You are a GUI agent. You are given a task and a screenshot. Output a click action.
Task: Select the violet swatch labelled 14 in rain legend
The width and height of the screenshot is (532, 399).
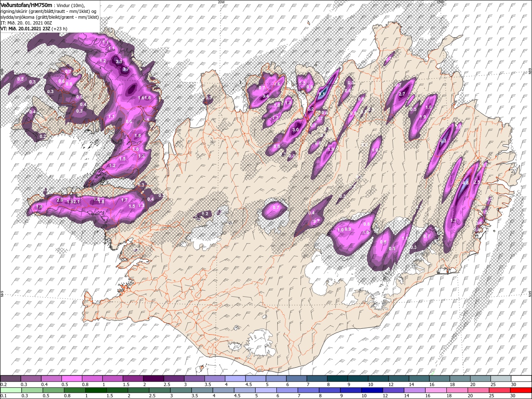(414, 390)
